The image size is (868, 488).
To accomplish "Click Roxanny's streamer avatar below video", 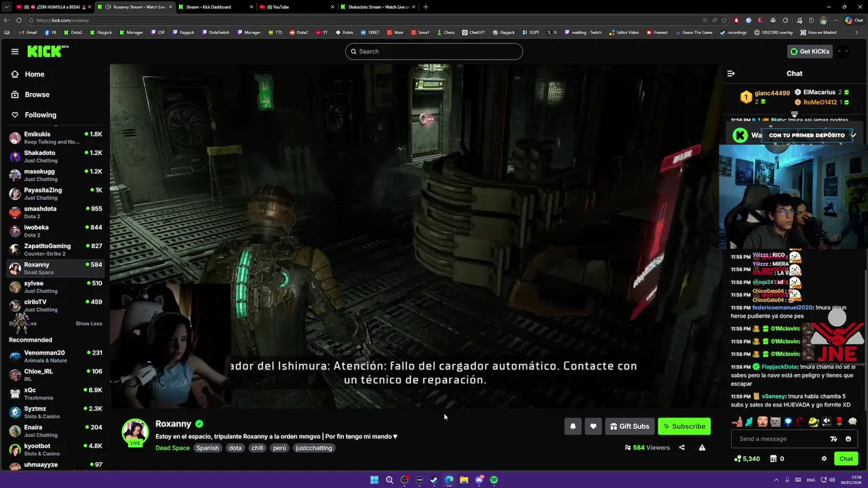I will click(x=135, y=432).
